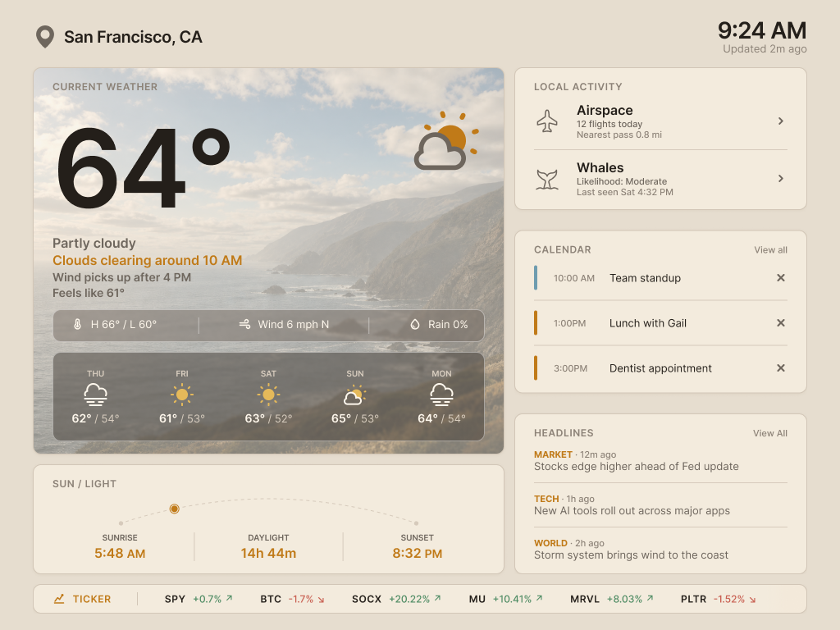
Task: Click PLTR downward trend arrow
Action: click(753, 600)
